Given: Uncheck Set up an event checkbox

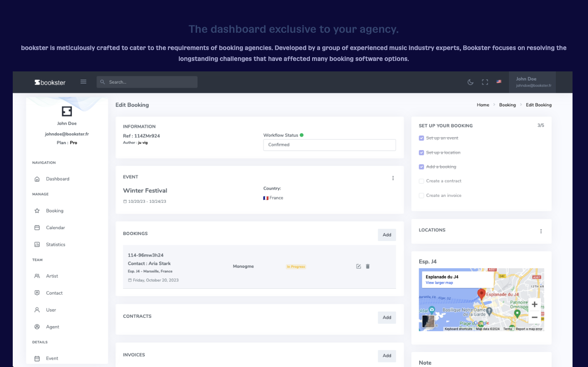Looking at the screenshot, I should click(x=421, y=138).
